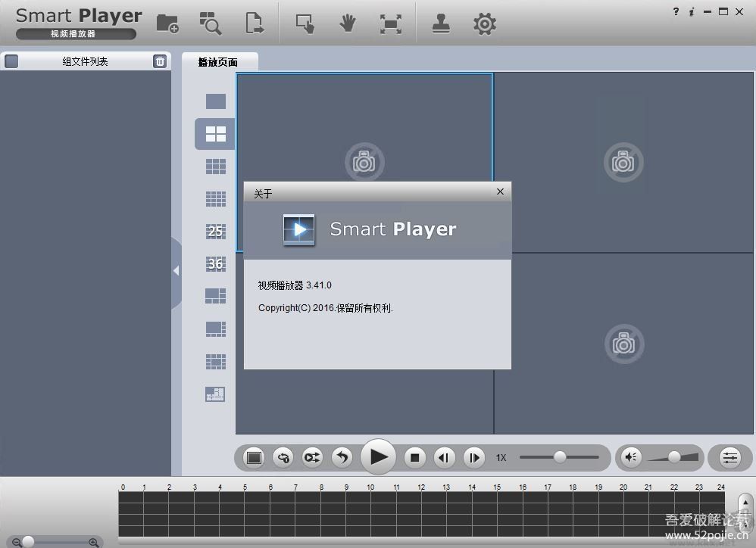This screenshot has width=756, height=548.
Task: Select the hand pan tool
Action: tap(348, 23)
